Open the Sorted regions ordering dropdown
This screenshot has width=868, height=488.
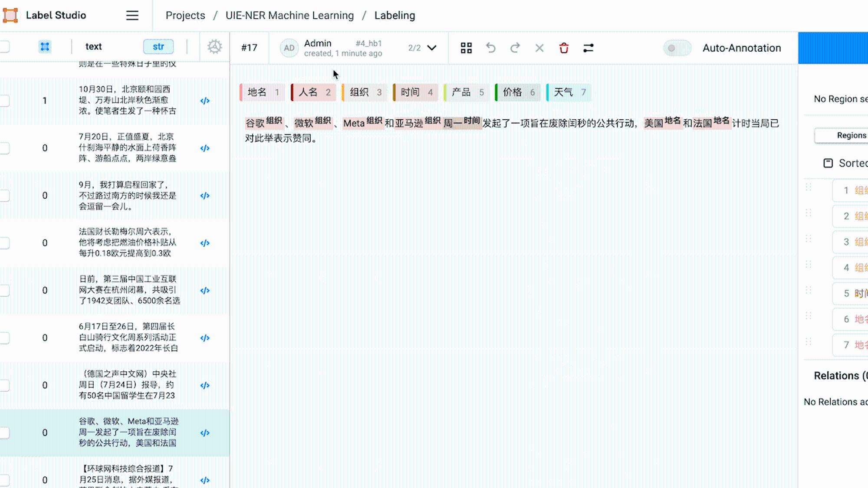pyautogui.click(x=845, y=163)
